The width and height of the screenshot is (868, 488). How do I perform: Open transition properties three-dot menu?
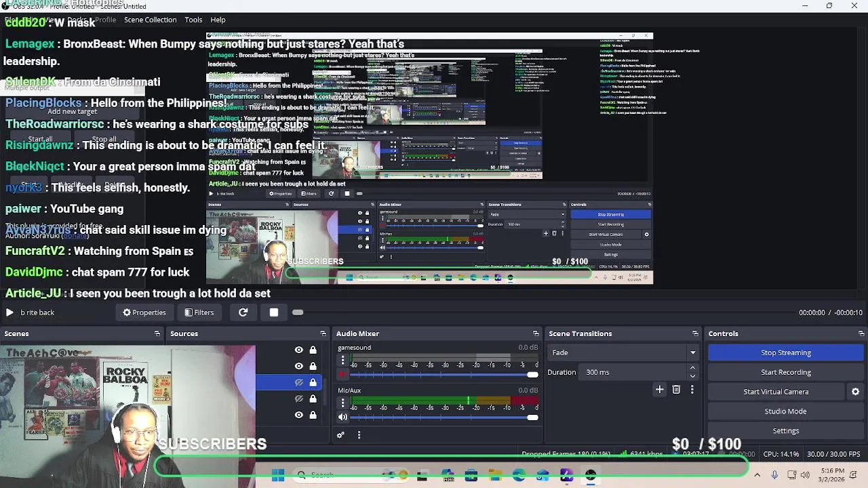[x=692, y=390]
